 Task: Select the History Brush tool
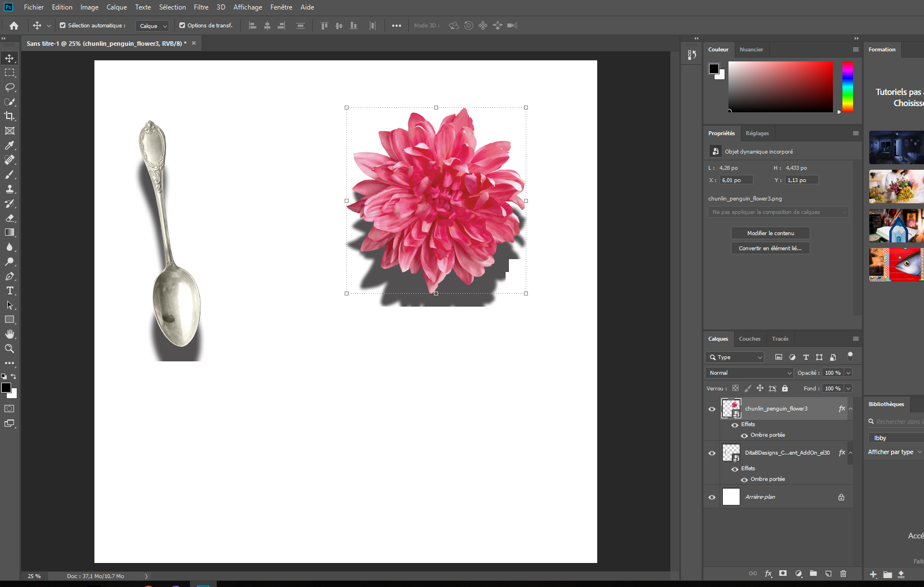[x=9, y=203]
